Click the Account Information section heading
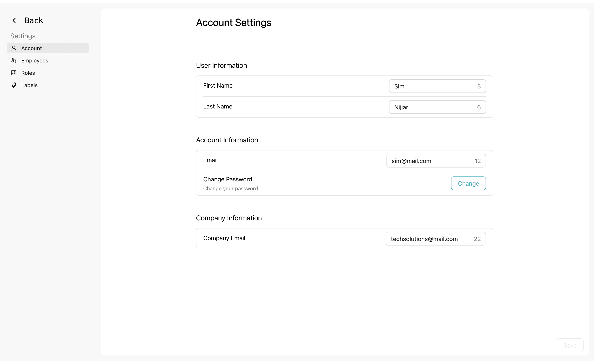This screenshot has width=594, height=364. coord(227,140)
